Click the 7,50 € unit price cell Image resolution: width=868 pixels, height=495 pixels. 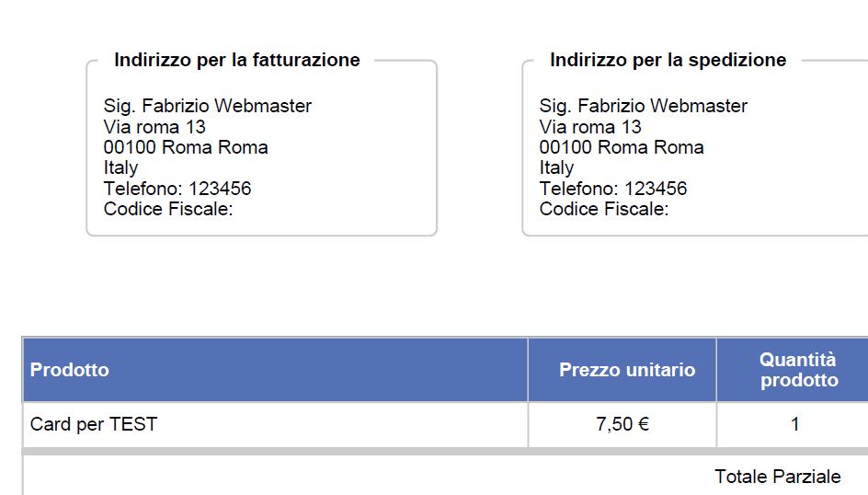[x=622, y=424]
